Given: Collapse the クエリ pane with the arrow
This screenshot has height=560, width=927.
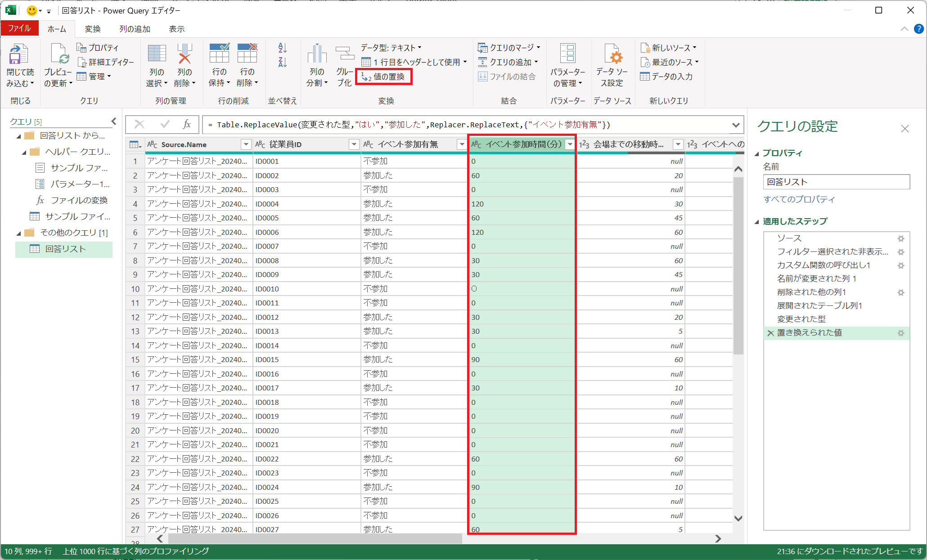Looking at the screenshot, I should [114, 121].
